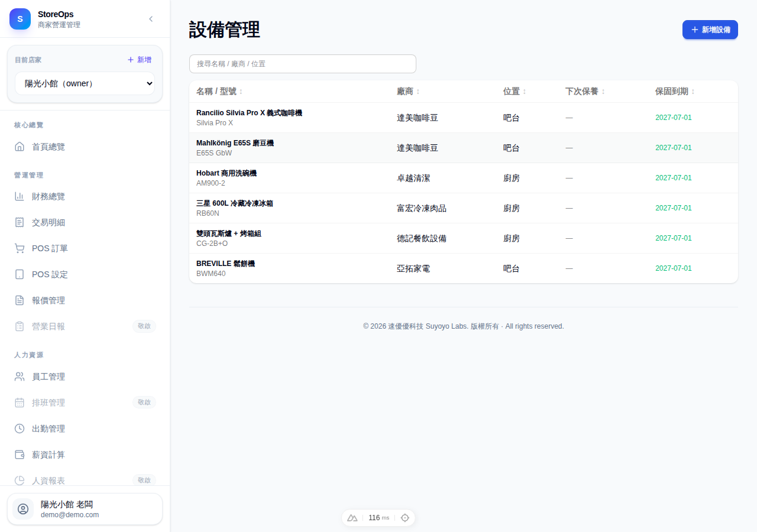Go to 首頁總覽 menu item

click(x=85, y=147)
